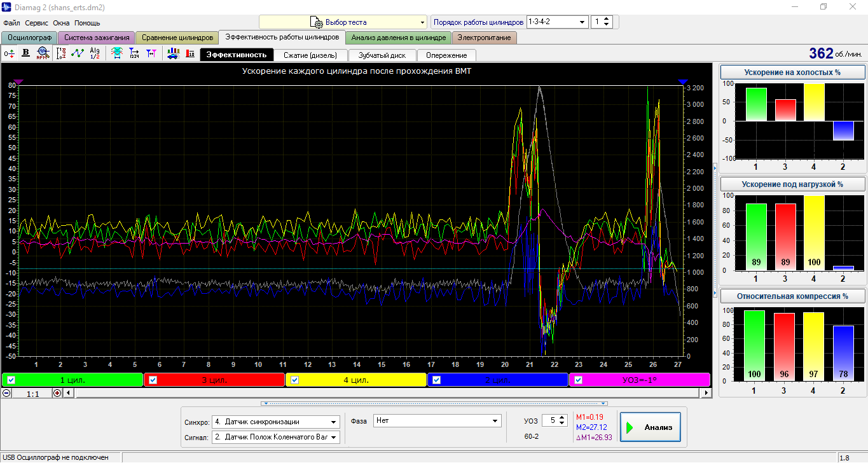This screenshot has width=868, height=463.
Task: Click the USB Осциллограф не подключен status
Action: point(55,457)
